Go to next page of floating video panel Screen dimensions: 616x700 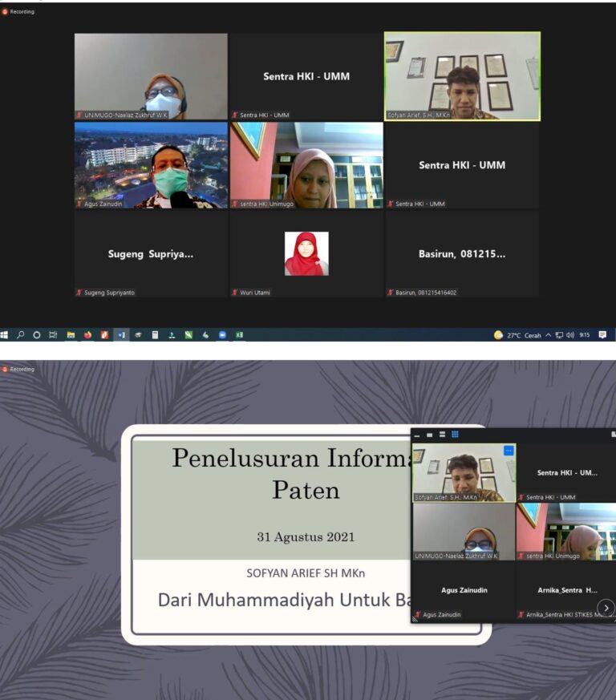click(x=606, y=608)
